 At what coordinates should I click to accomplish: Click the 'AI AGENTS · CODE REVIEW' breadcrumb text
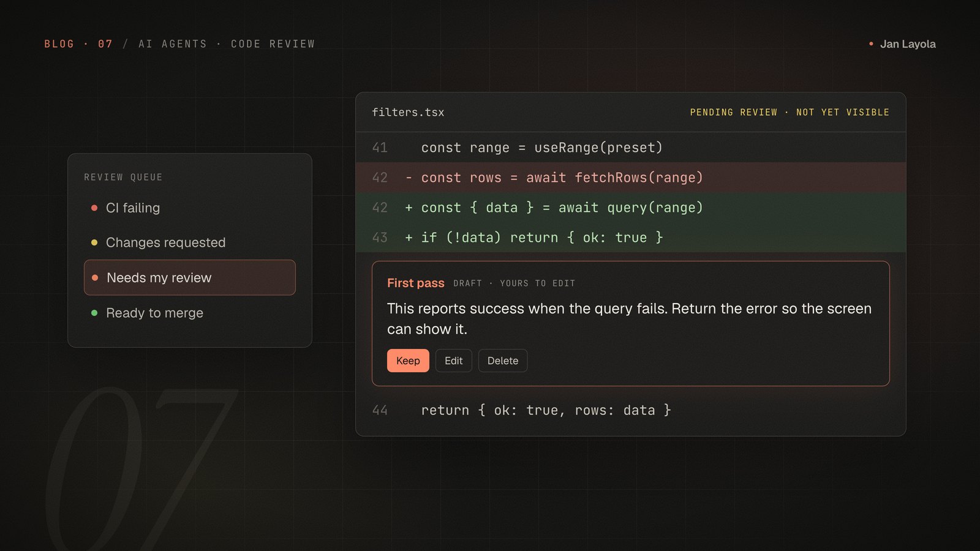click(x=227, y=44)
